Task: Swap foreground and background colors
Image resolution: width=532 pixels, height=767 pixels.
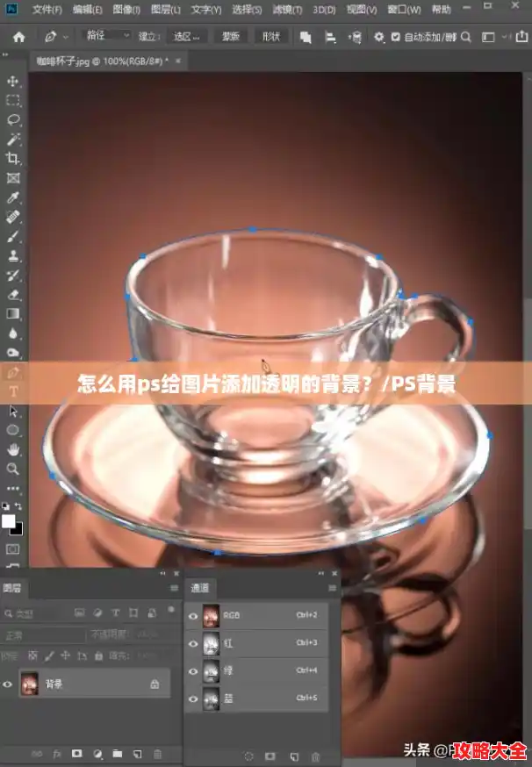Action: click(18, 505)
